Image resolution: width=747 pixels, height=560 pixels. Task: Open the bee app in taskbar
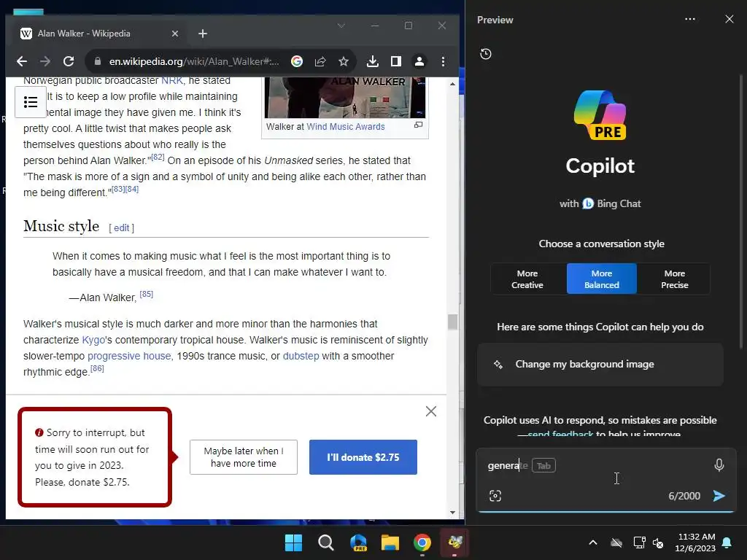(x=454, y=542)
